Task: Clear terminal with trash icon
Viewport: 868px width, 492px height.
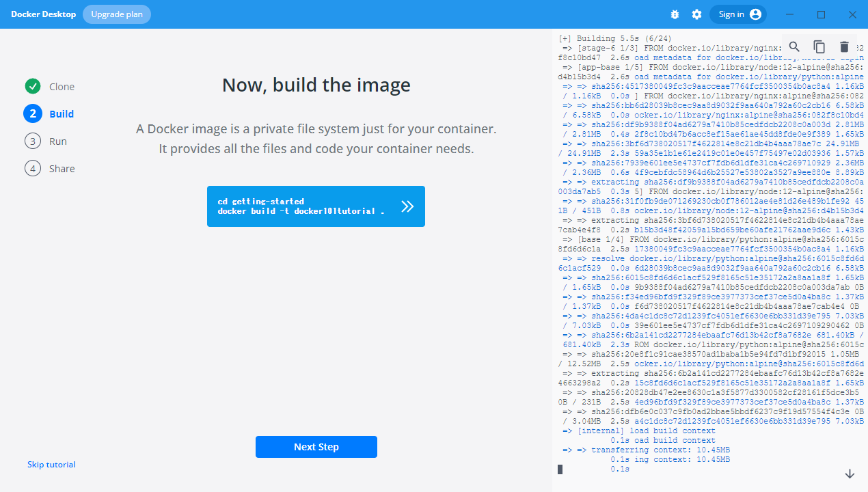Action: coord(844,46)
